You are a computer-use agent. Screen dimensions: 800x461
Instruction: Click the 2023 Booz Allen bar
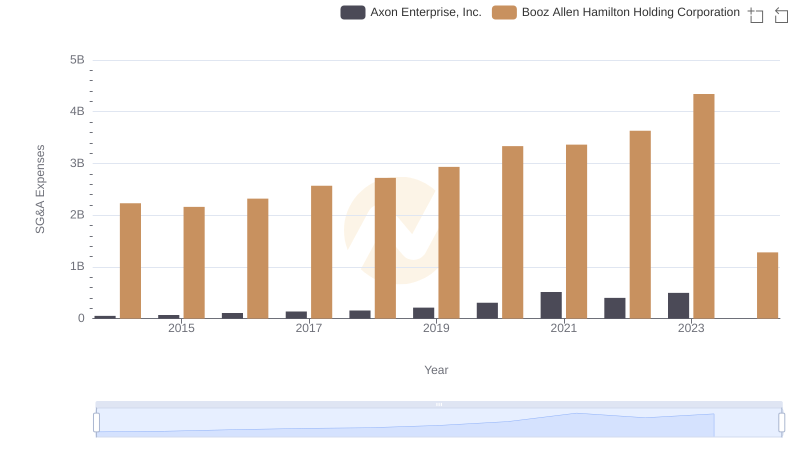tap(704, 206)
